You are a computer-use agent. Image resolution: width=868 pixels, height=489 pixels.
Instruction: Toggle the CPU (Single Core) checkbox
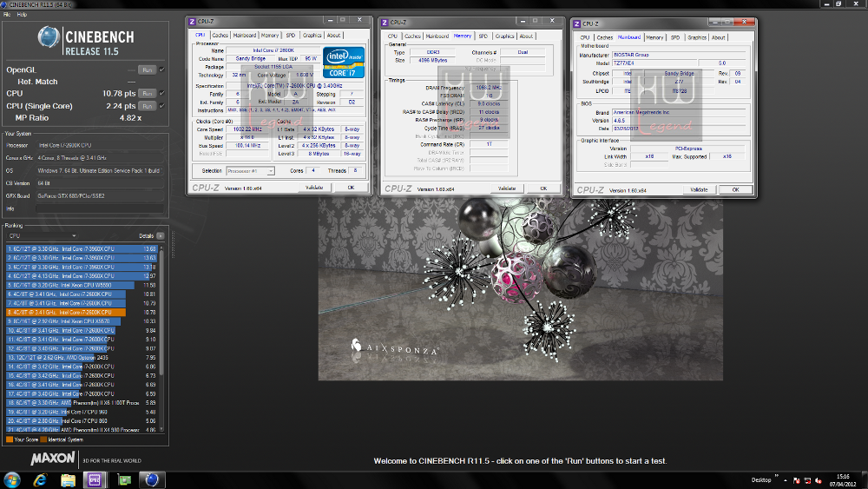click(x=162, y=106)
